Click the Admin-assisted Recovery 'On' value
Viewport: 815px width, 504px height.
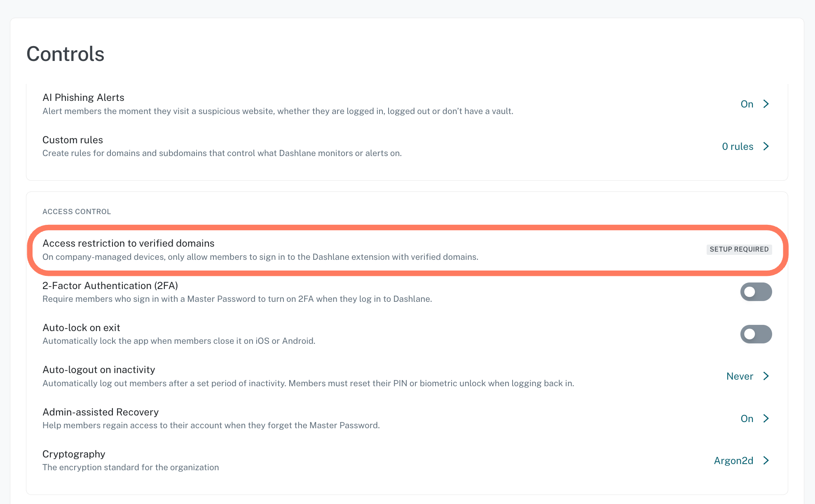click(747, 418)
